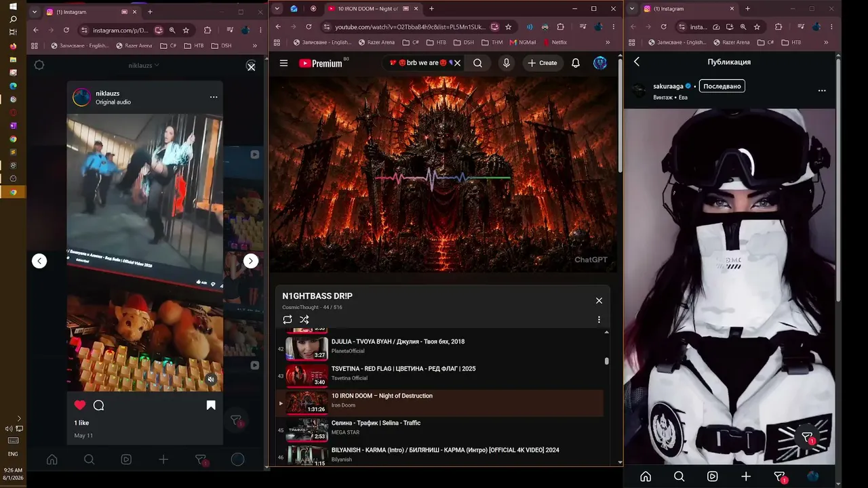Open YouTube guide hamburger menu

pyautogui.click(x=283, y=63)
